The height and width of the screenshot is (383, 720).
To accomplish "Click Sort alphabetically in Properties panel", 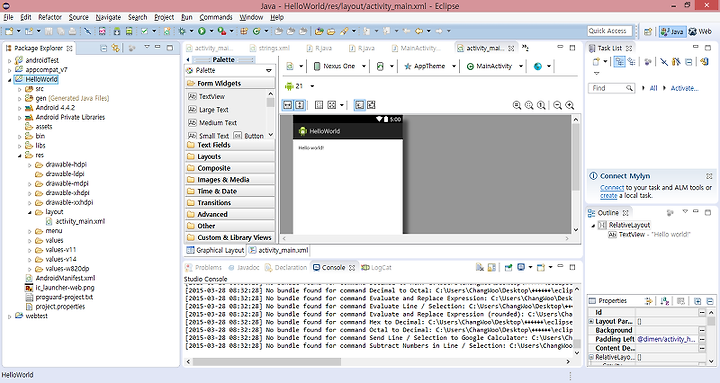I will pyautogui.click(x=664, y=301).
